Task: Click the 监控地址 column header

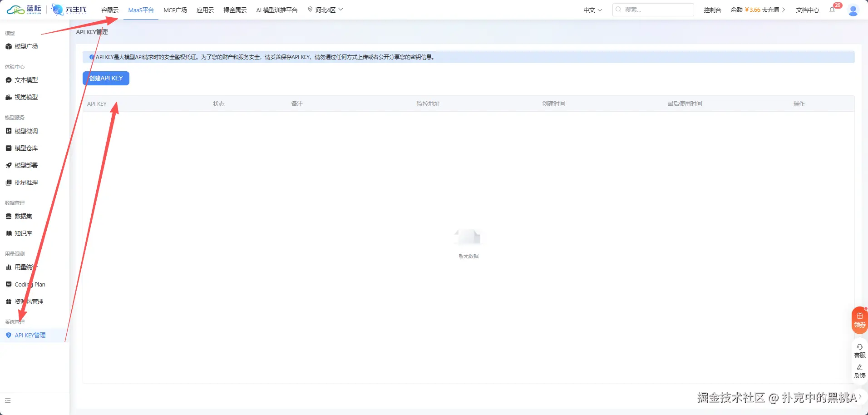Action: pyautogui.click(x=428, y=104)
